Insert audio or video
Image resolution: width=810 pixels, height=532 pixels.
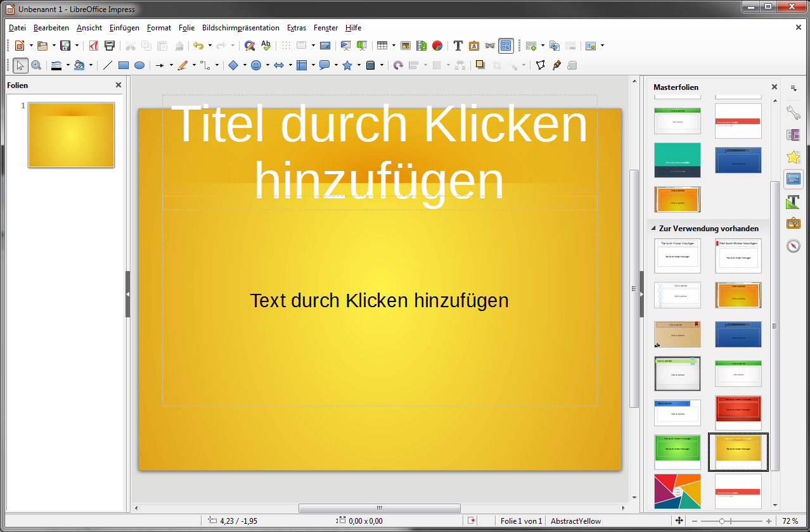click(x=421, y=46)
